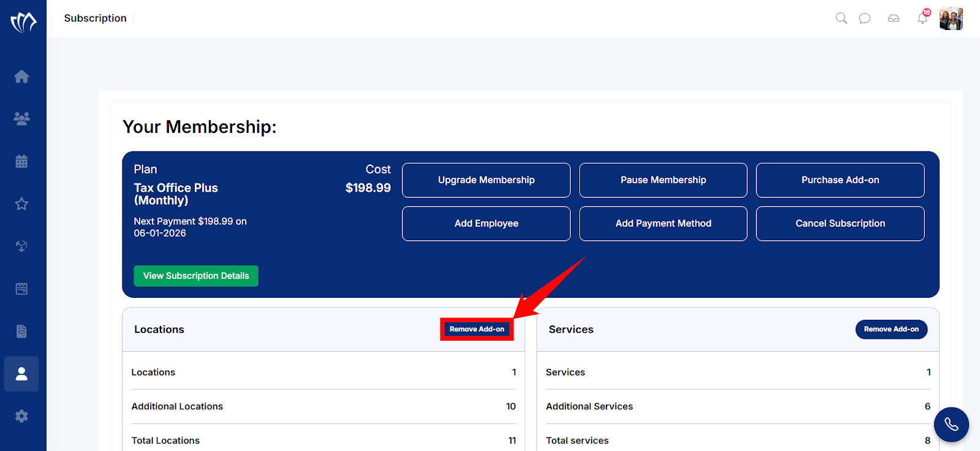Image resolution: width=980 pixels, height=451 pixels.
Task: Click the 'Additional Services' row label
Action: pos(589,406)
